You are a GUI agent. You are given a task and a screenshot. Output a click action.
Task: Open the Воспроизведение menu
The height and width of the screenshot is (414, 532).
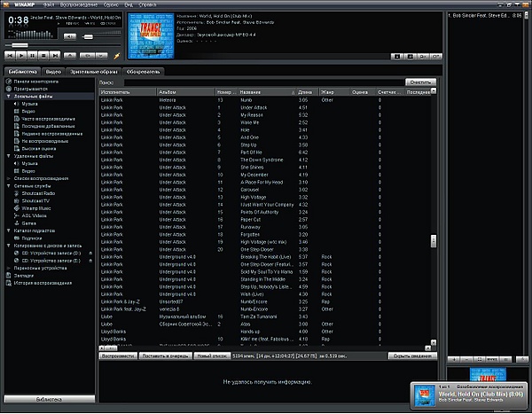80,4
